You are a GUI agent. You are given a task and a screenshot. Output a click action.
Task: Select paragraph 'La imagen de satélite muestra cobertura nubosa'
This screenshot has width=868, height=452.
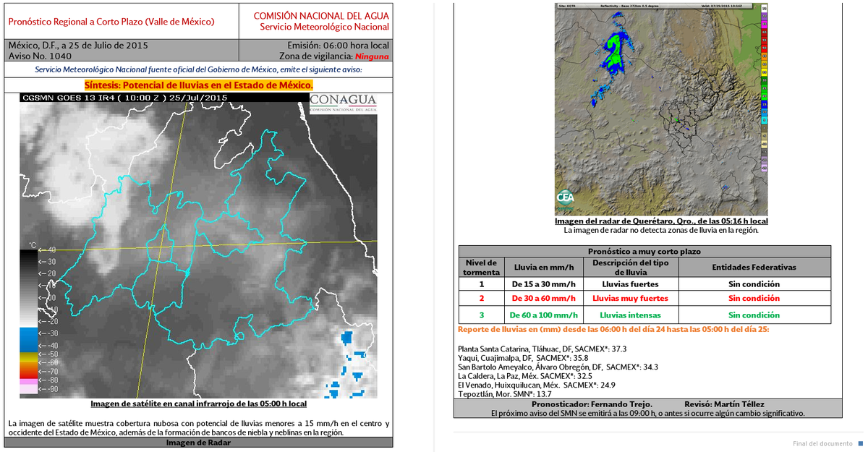[198, 427]
